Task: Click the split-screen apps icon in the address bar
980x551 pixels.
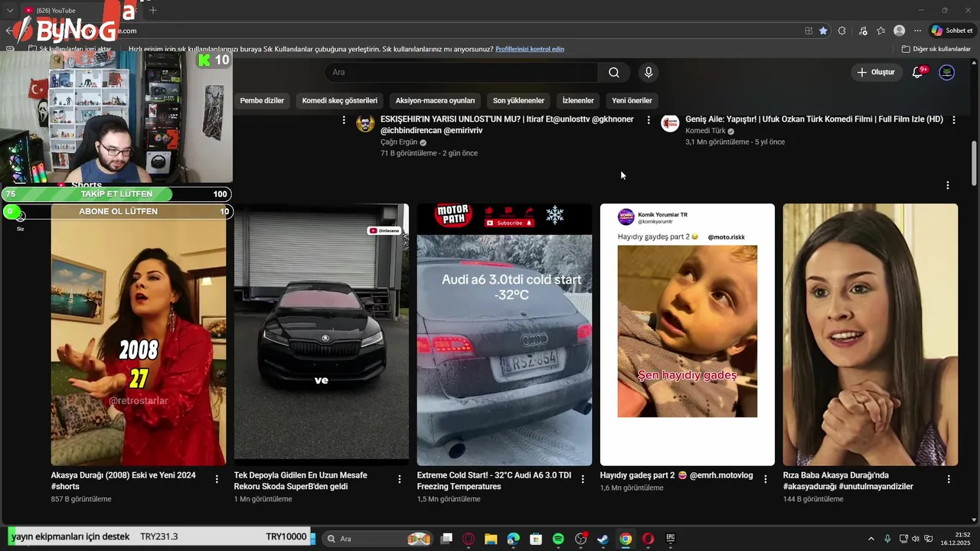Action: pos(808,31)
